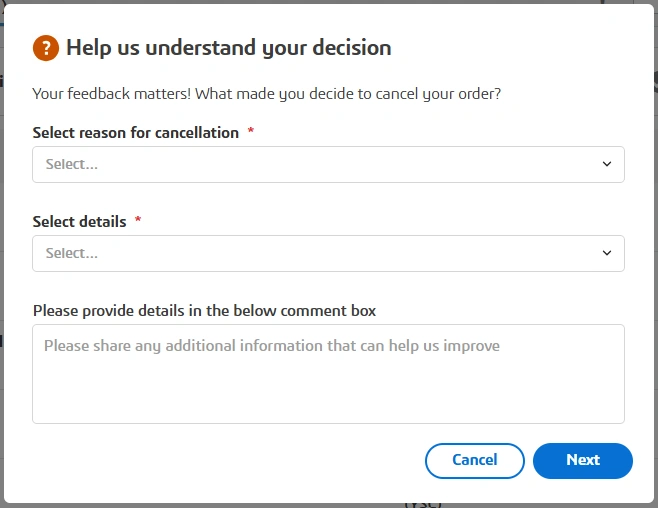The width and height of the screenshot is (658, 508).
Task: Click the "Select details" field label
Action: [x=79, y=222]
